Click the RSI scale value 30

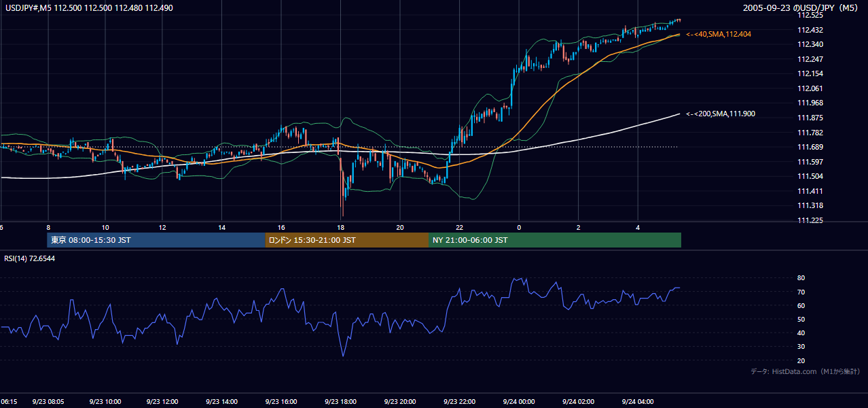(x=801, y=347)
